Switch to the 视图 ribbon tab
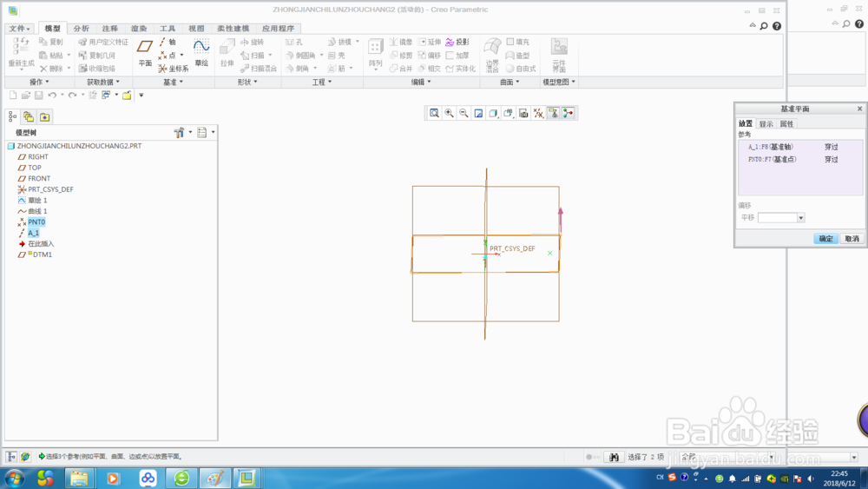This screenshot has width=868, height=489. coord(196,29)
